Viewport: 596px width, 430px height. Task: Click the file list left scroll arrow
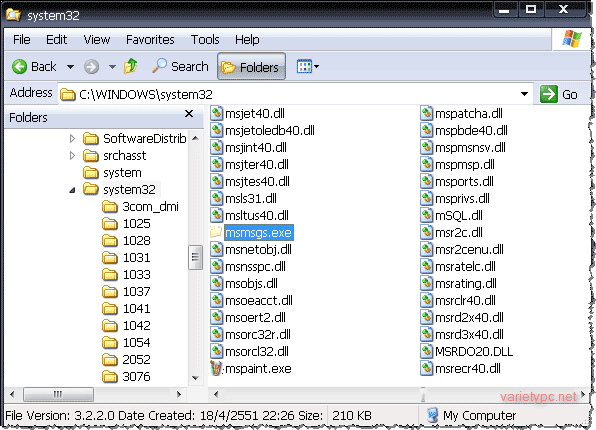[x=216, y=394]
